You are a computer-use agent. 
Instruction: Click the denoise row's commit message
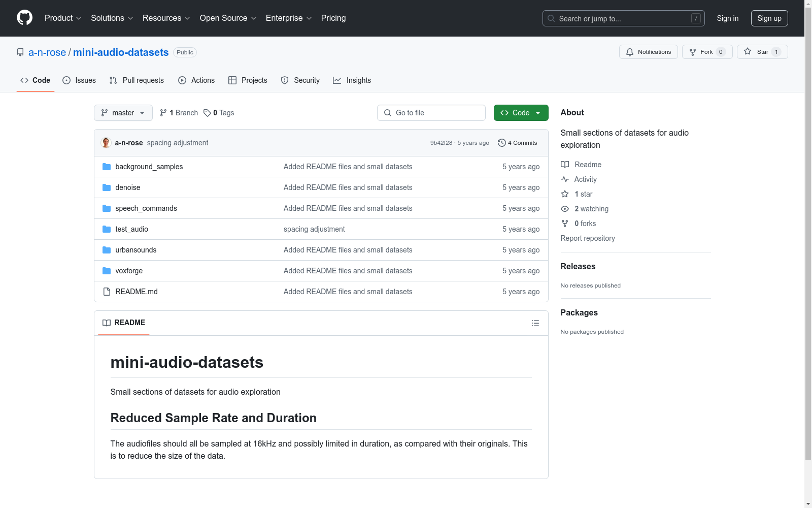click(x=348, y=187)
